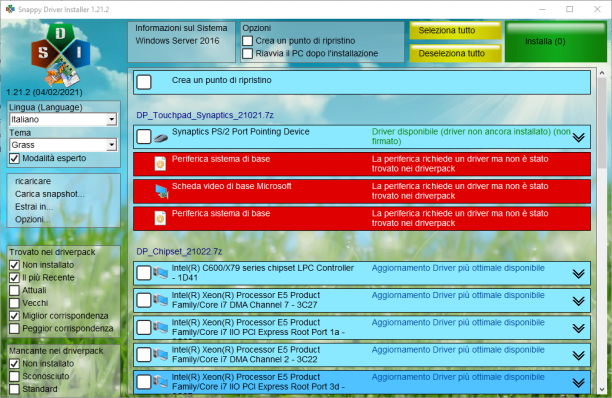Click the DMA Channel 2 - 3C22 device icon
Image resolution: width=612 pixels, height=398 pixels.
point(160,354)
